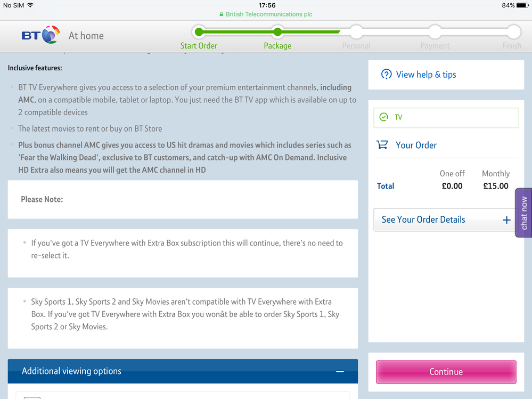Select the Start Order step
The height and width of the screenshot is (399, 532).
pyautogui.click(x=199, y=46)
